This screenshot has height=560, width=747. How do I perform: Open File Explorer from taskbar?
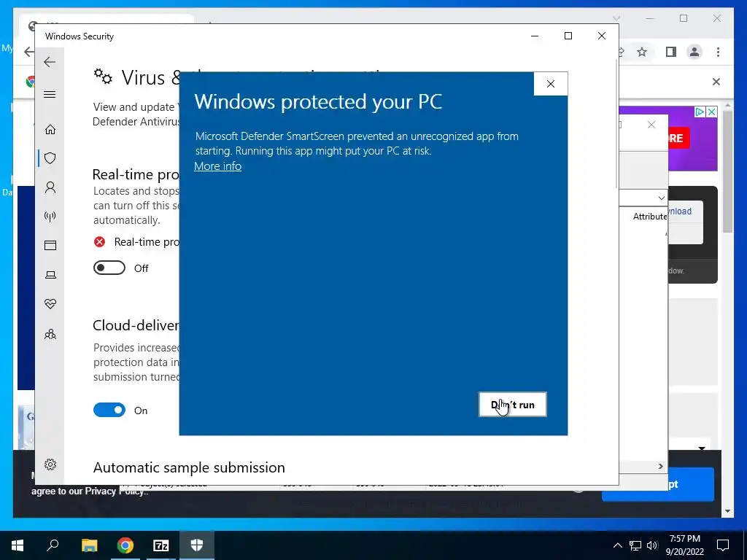[89, 545]
